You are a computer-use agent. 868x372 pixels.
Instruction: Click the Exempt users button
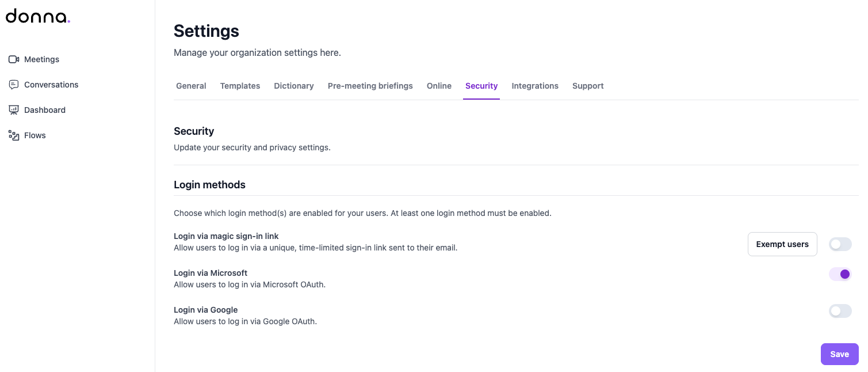click(x=782, y=244)
